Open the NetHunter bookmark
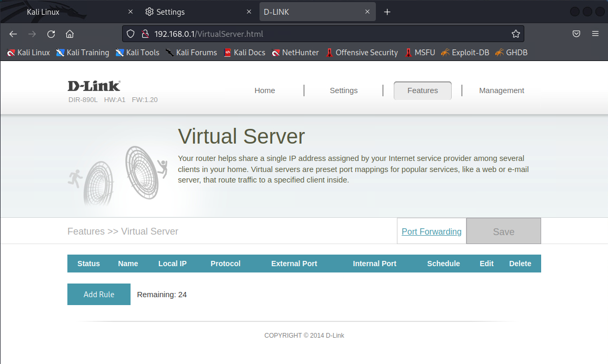 point(295,52)
